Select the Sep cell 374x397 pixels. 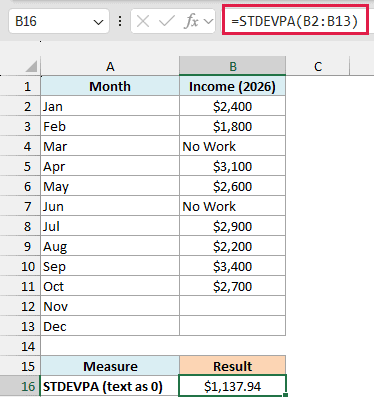(110, 266)
